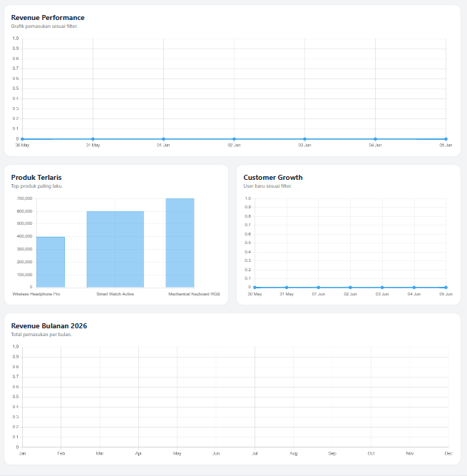This screenshot has width=467, height=476.
Task: Click the '600,000' y-axis label
Action: click(x=24, y=211)
